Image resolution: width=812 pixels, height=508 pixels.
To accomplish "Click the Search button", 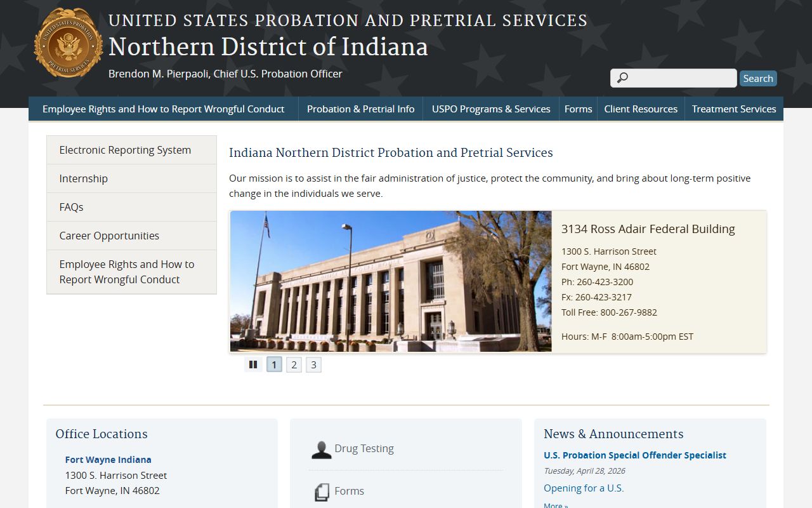I will point(758,78).
